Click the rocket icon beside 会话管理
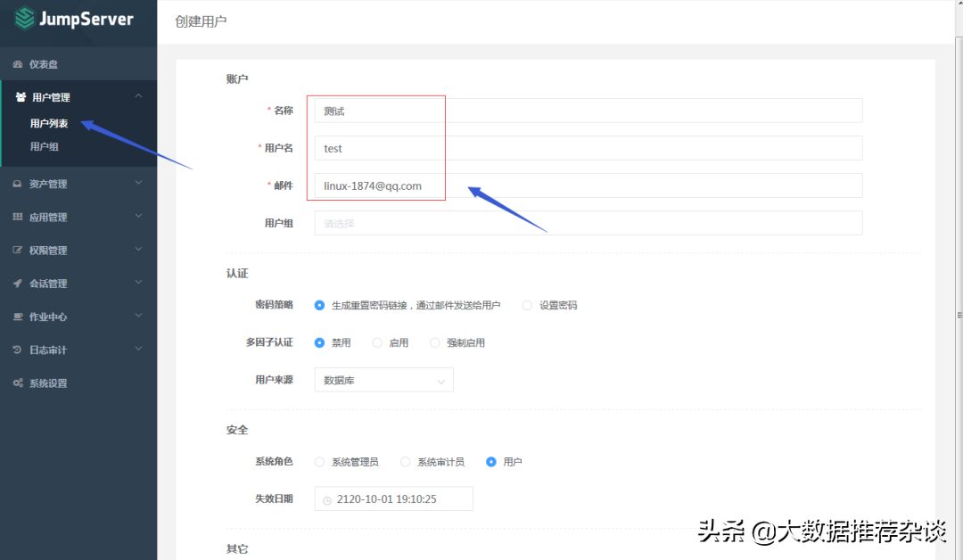This screenshot has width=963, height=560. point(18,284)
